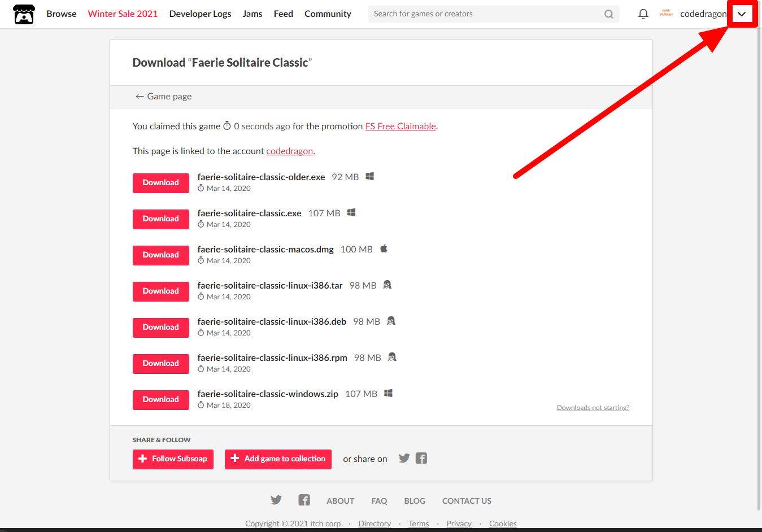Click the clock icon beside '0 seconds ago'
The height and width of the screenshot is (532, 762).
pos(227,125)
